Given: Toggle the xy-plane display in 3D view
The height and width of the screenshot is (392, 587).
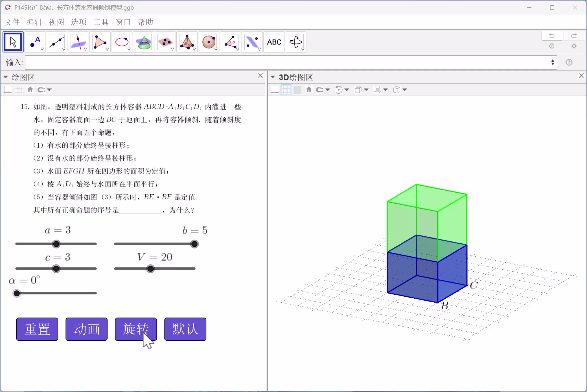Looking at the screenshot, I should [x=297, y=90].
